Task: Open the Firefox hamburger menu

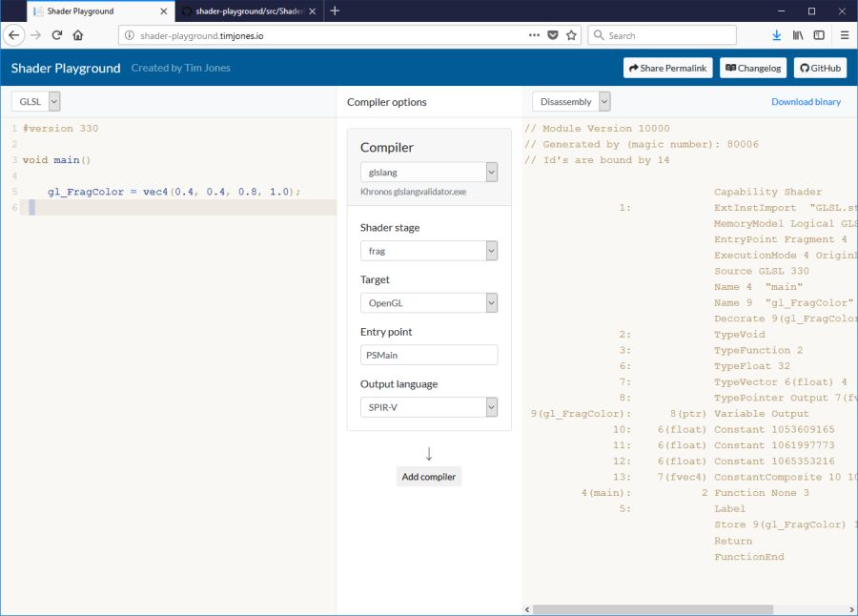Action: coord(845,35)
